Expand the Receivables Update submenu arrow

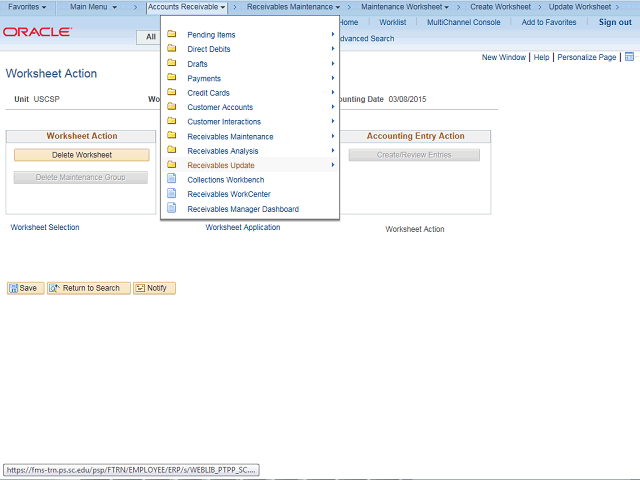[333, 165]
